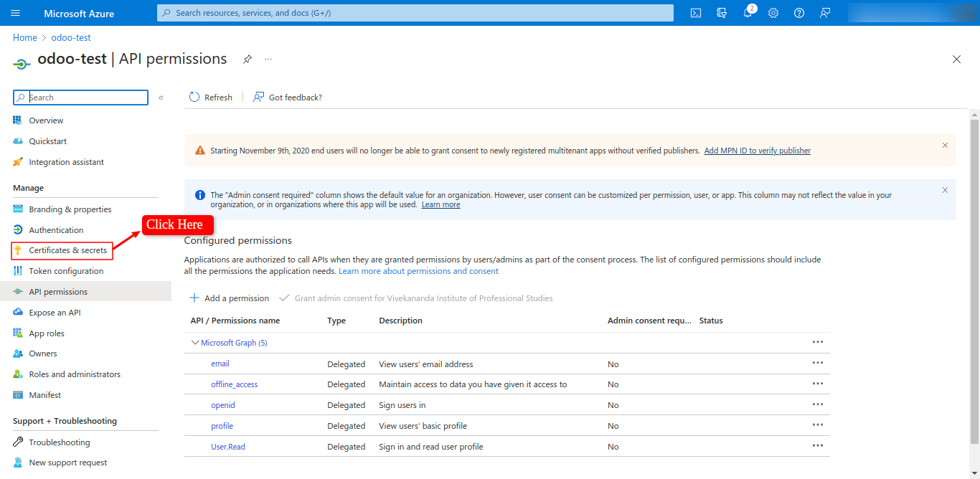Screen dimensions: 980x479
Task: Click the Type column header
Action: click(x=336, y=321)
